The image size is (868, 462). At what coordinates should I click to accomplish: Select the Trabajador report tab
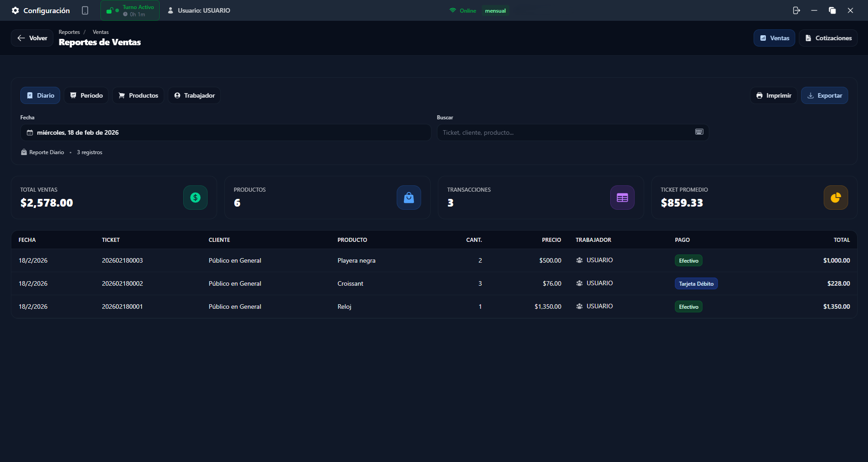pos(194,95)
